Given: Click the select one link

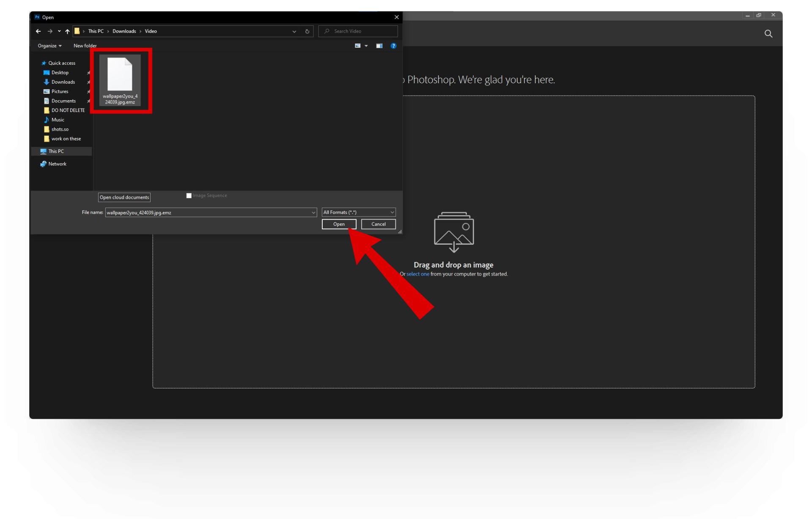Looking at the screenshot, I should (417, 274).
